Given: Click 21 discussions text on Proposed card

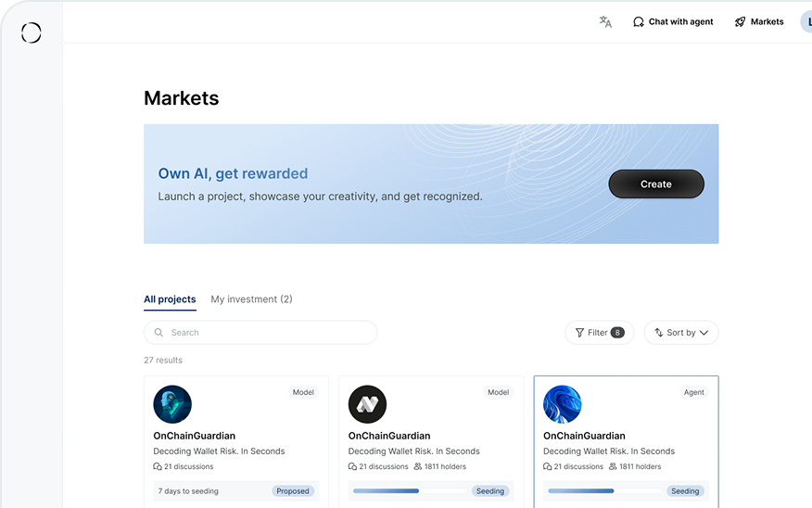Looking at the screenshot, I should click(188, 466).
